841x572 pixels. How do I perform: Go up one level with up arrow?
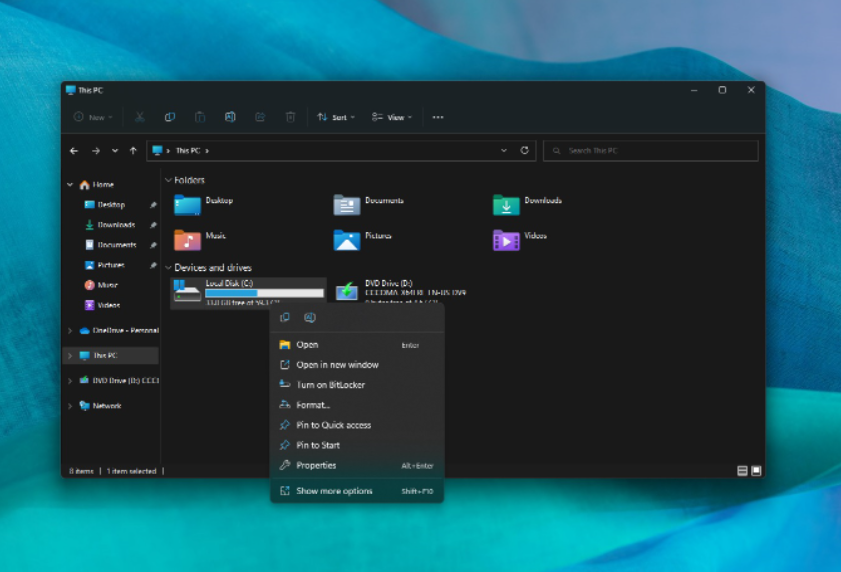[x=133, y=151]
